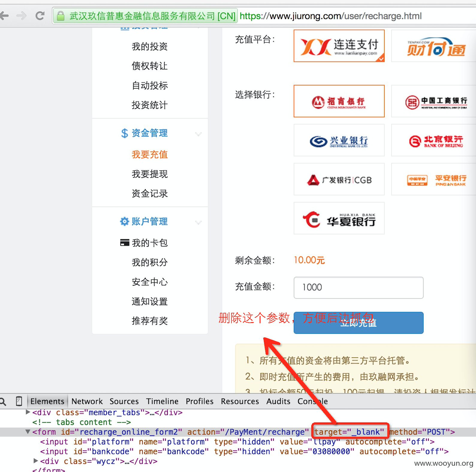Image resolution: width=476 pixels, height=472 pixels.
Task: Open 通知设置 in the sidebar
Action: pyautogui.click(x=150, y=301)
